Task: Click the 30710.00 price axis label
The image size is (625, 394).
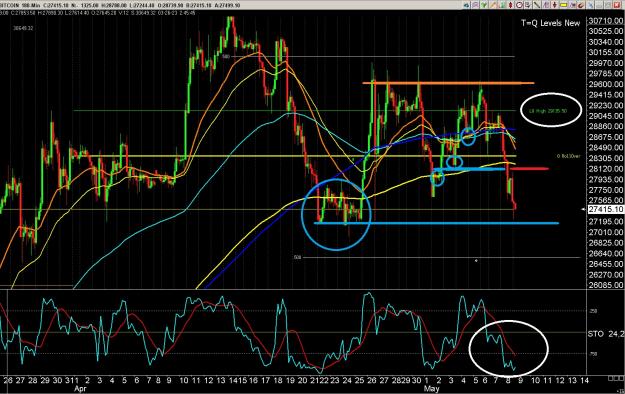Action: pyautogui.click(x=606, y=21)
